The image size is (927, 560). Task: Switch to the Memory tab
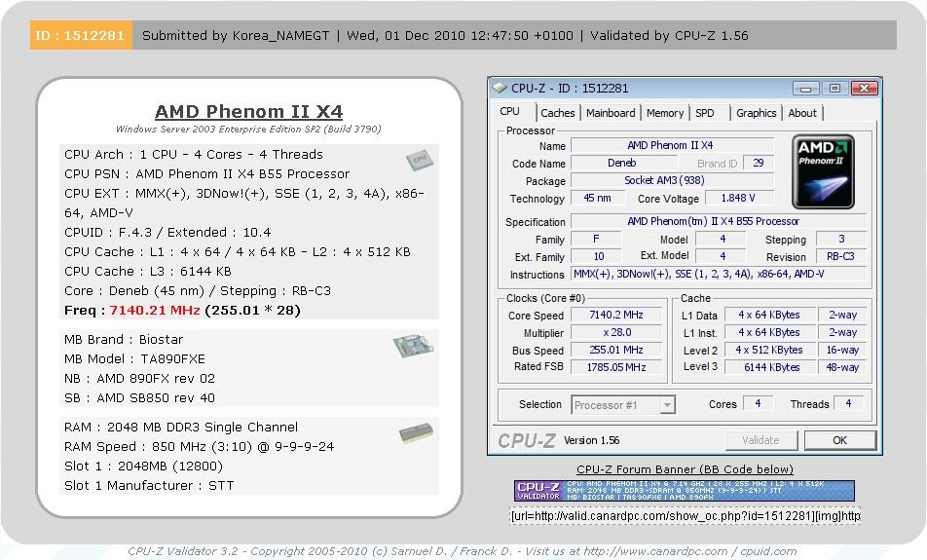pyautogui.click(x=665, y=113)
